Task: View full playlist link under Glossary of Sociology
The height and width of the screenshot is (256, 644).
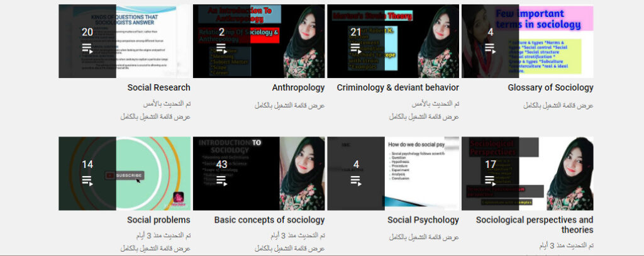Action: (558, 105)
